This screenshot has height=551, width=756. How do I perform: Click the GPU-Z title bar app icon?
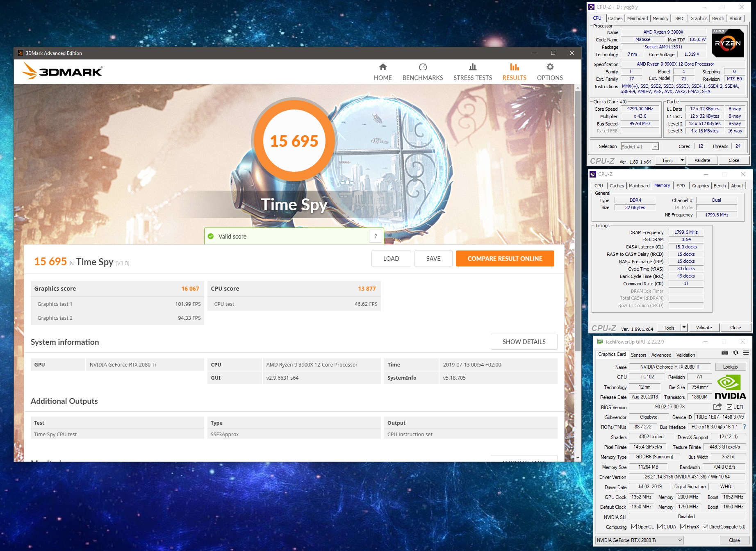click(600, 342)
